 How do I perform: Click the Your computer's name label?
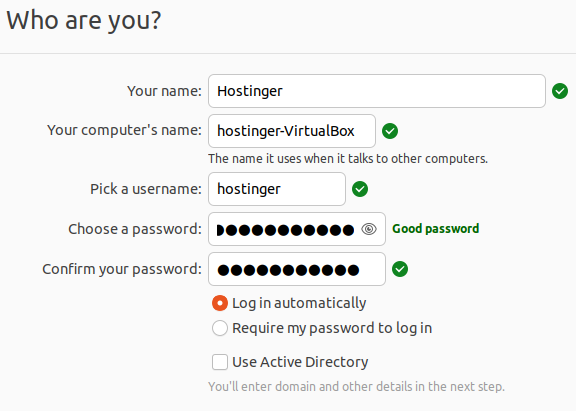(124, 130)
